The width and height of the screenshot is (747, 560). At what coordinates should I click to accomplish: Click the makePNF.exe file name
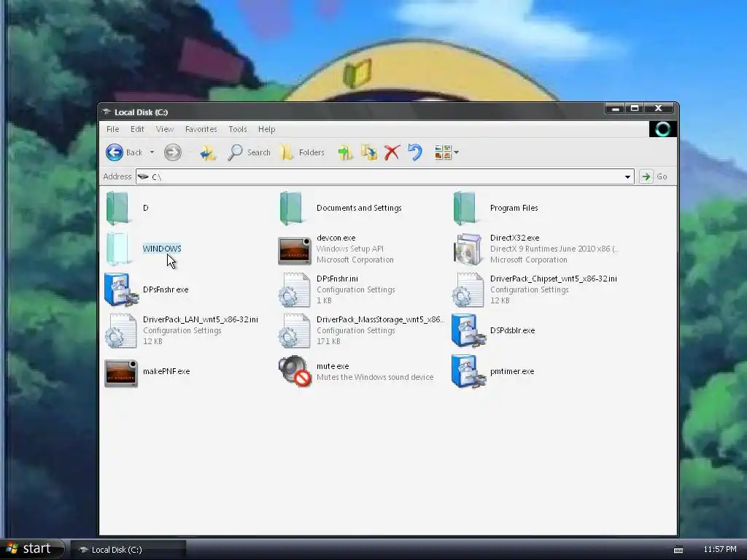[166, 371]
